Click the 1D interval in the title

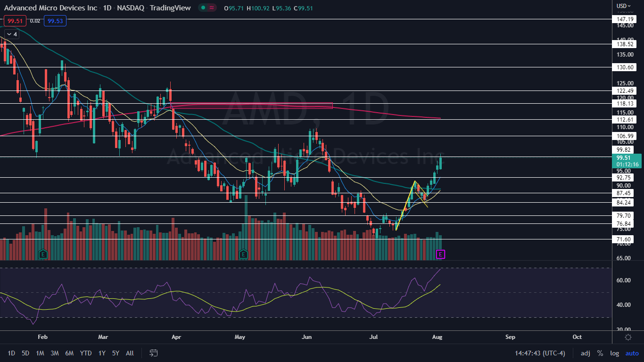click(x=107, y=8)
